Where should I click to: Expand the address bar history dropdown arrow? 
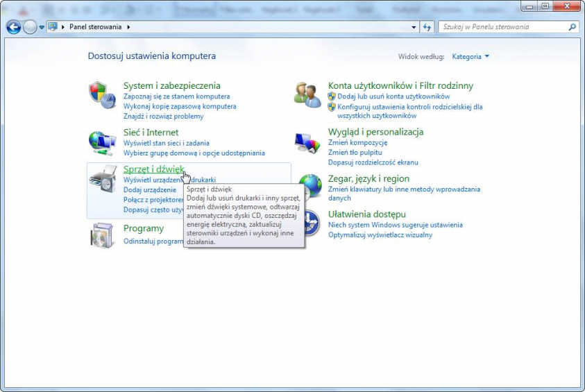coord(414,27)
